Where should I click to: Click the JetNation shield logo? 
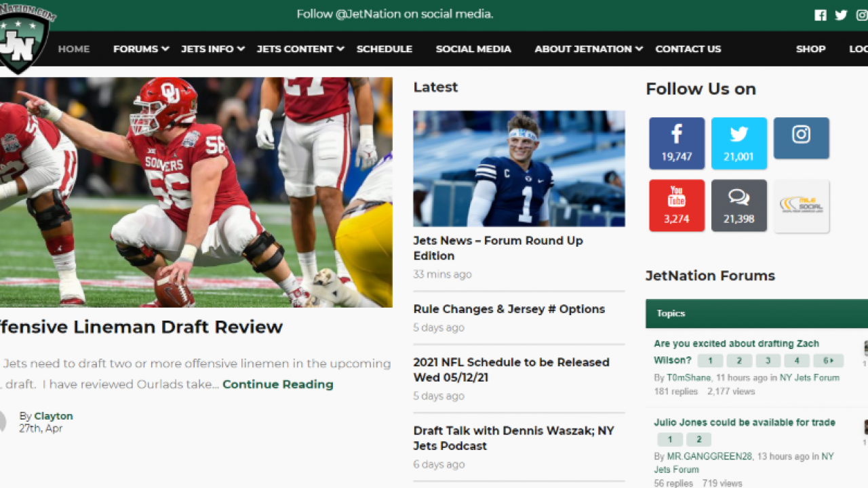[x=24, y=39]
